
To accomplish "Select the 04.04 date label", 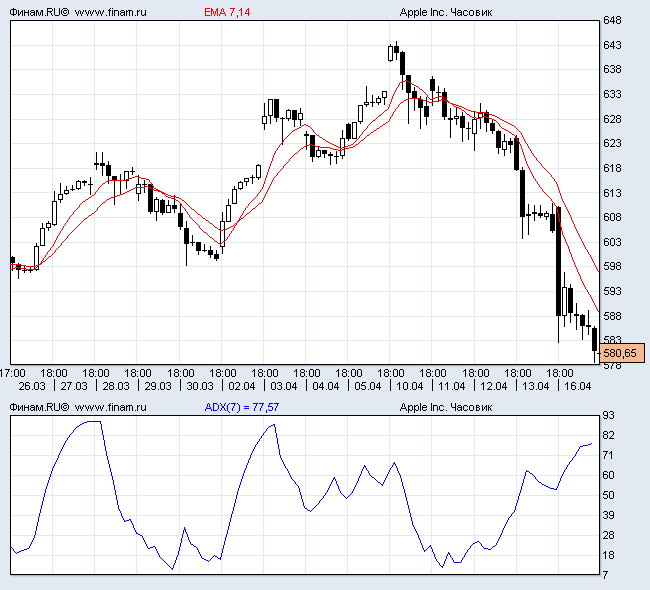I will click(326, 386).
